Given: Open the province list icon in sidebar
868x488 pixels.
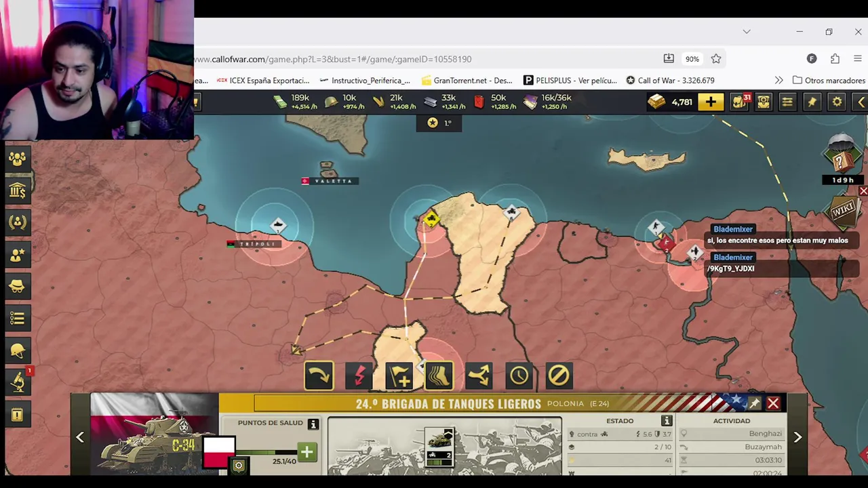Looking at the screenshot, I should click(x=17, y=318).
